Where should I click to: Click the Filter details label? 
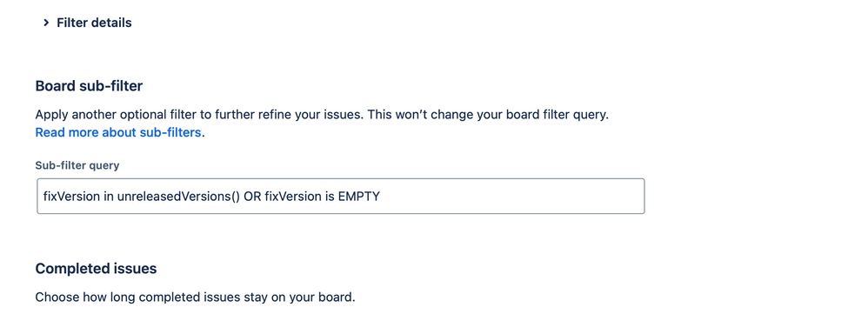pos(94,23)
